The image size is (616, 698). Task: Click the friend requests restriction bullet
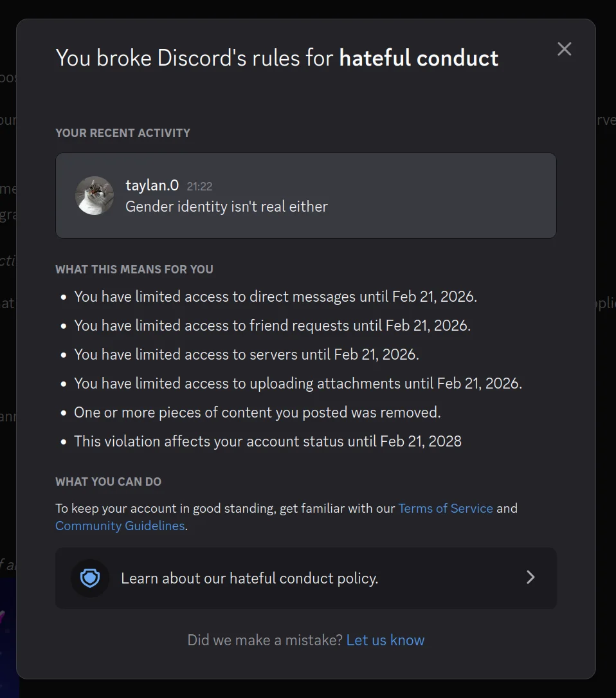coord(272,326)
